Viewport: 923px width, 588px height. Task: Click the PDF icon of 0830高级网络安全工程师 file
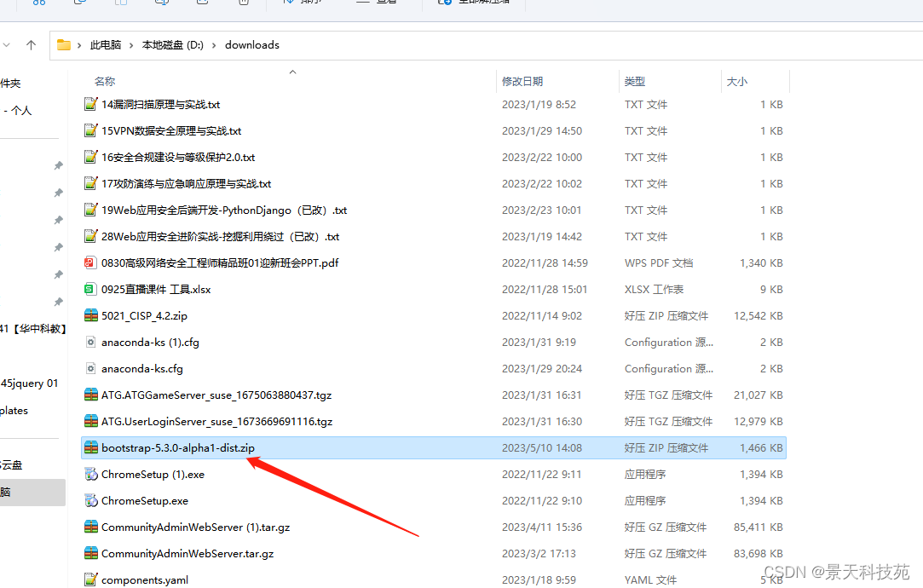[90, 263]
